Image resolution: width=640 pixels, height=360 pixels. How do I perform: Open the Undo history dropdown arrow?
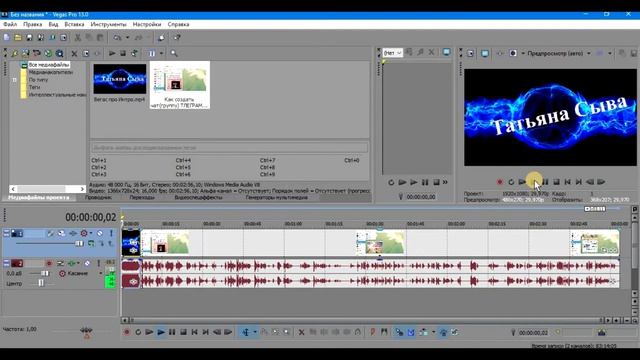click(127, 38)
